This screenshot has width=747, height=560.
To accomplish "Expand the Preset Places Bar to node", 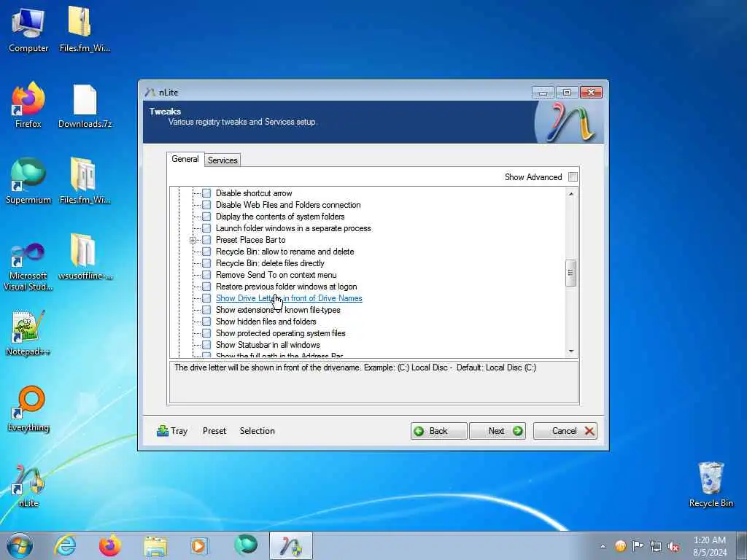I will click(x=193, y=240).
